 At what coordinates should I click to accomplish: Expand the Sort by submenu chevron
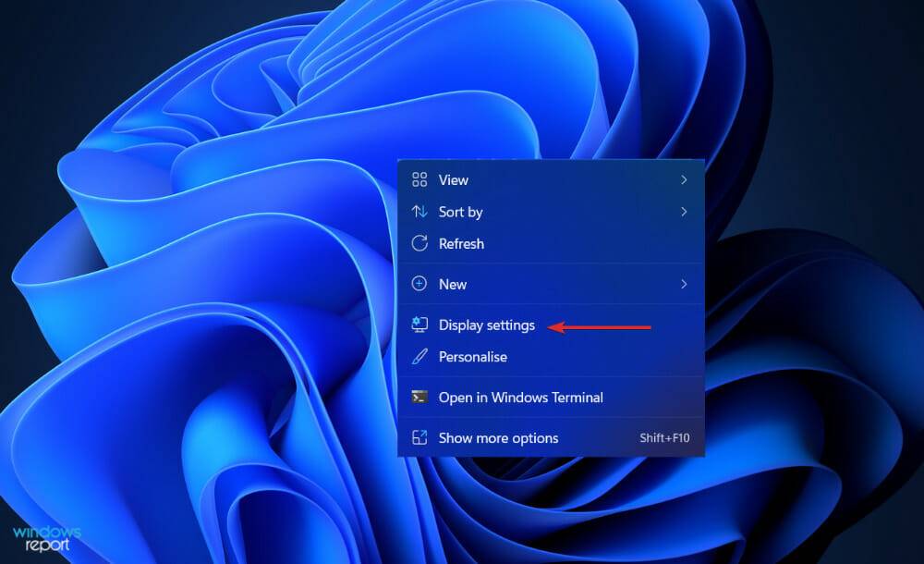685,212
